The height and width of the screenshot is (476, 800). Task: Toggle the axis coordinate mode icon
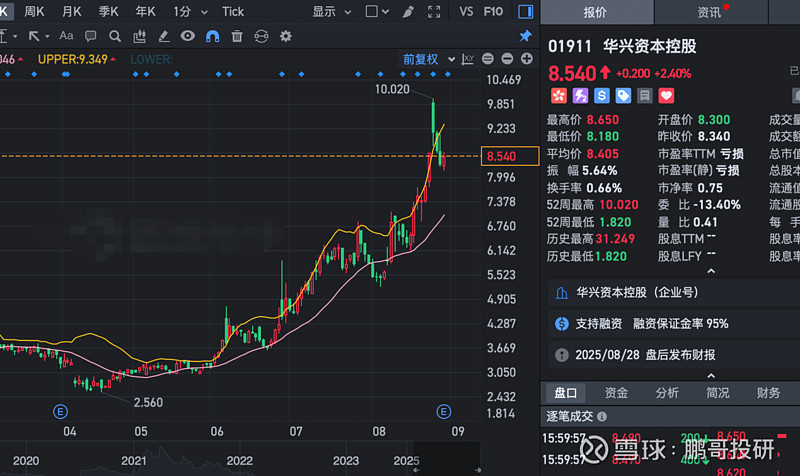click(x=467, y=59)
